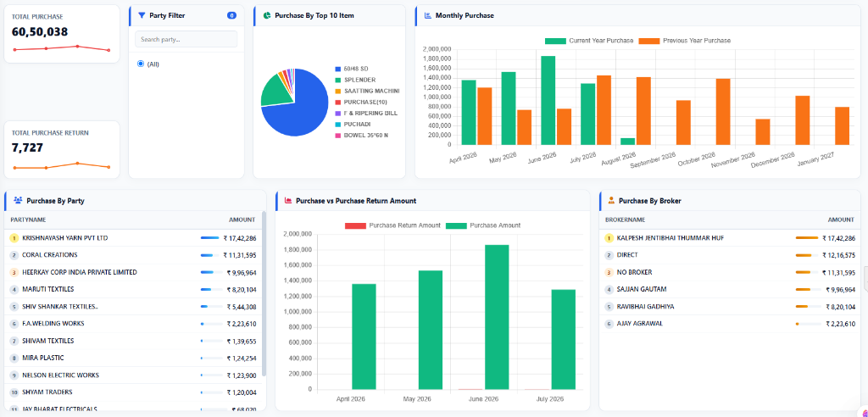Click the ₹ 12,16,575 amount for DIRECT
This screenshot has width=868, height=417.
coord(838,256)
